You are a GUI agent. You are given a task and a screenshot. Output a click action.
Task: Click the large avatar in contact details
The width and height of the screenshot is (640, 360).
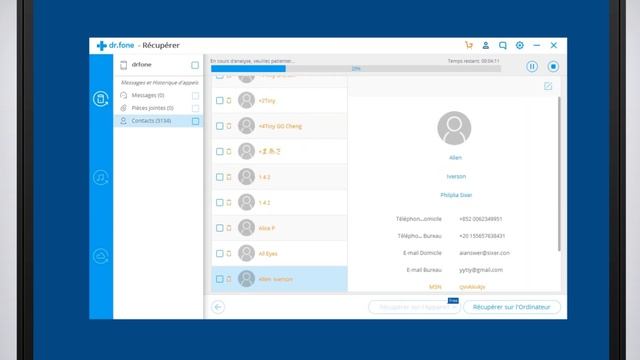click(x=454, y=128)
